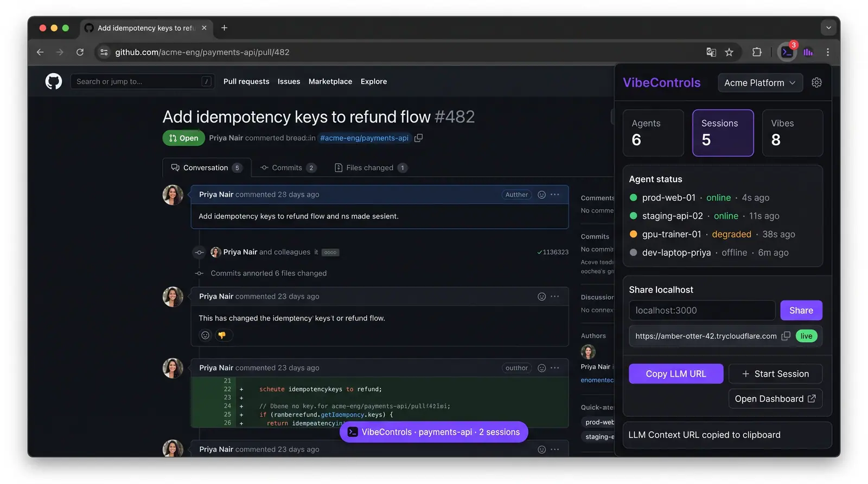The width and height of the screenshot is (868, 484).
Task: Select the gpu-trainer-01 agent row
Action: point(723,234)
